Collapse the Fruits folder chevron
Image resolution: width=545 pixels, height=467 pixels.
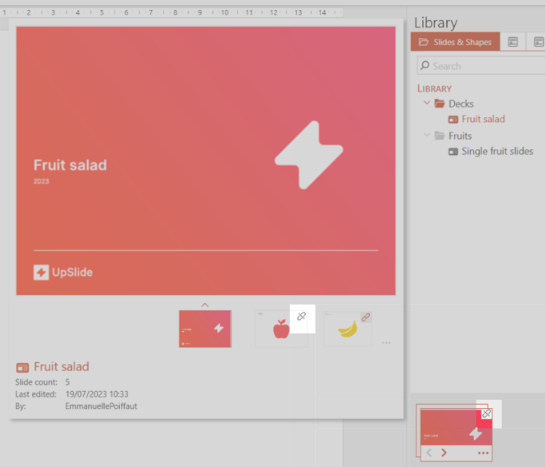(427, 135)
